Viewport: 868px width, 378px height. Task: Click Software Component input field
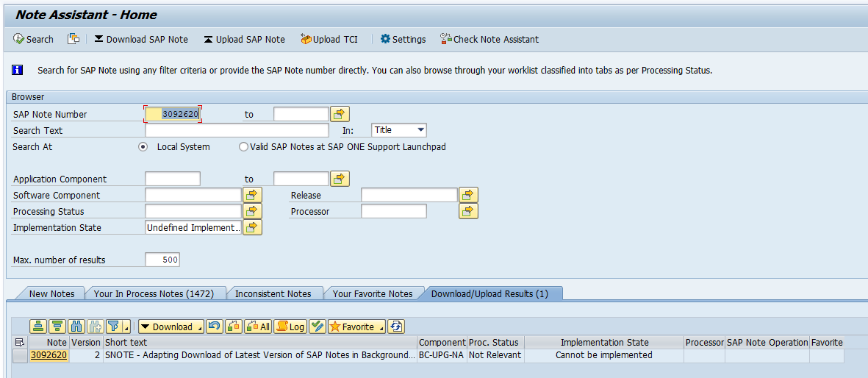pos(193,195)
